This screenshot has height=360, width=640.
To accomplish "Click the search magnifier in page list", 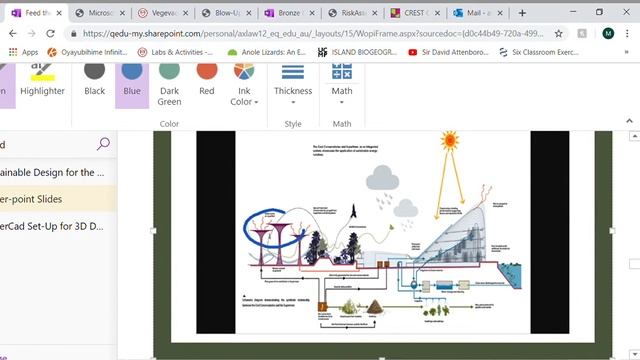I will [x=103, y=144].
